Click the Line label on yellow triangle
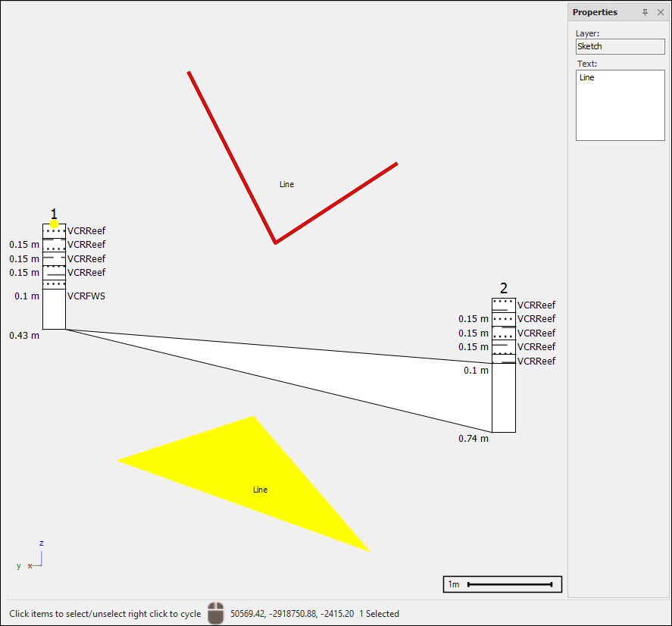This screenshot has width=672, height=626. pos(260,490)
